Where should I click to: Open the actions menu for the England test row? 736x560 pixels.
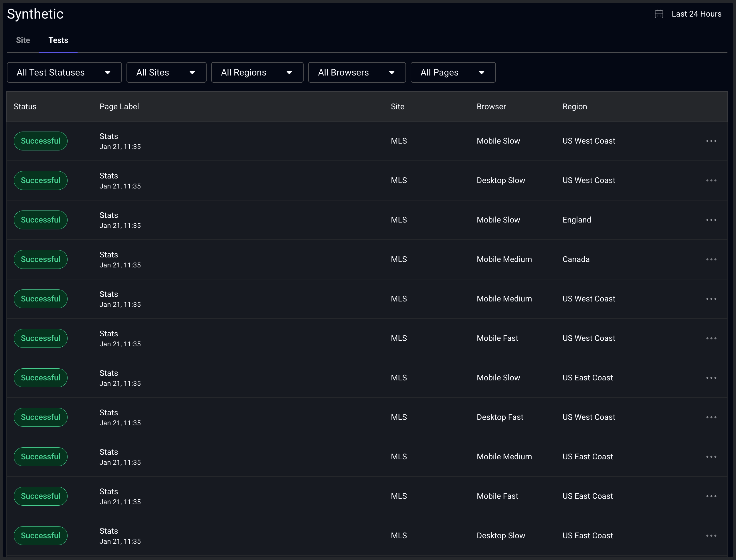tap(711, 220)
